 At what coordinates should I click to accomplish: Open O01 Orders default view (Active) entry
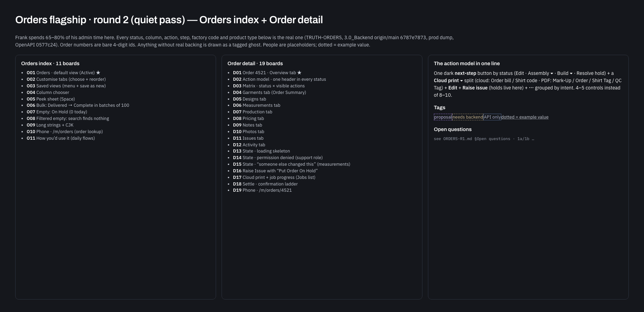63,73
